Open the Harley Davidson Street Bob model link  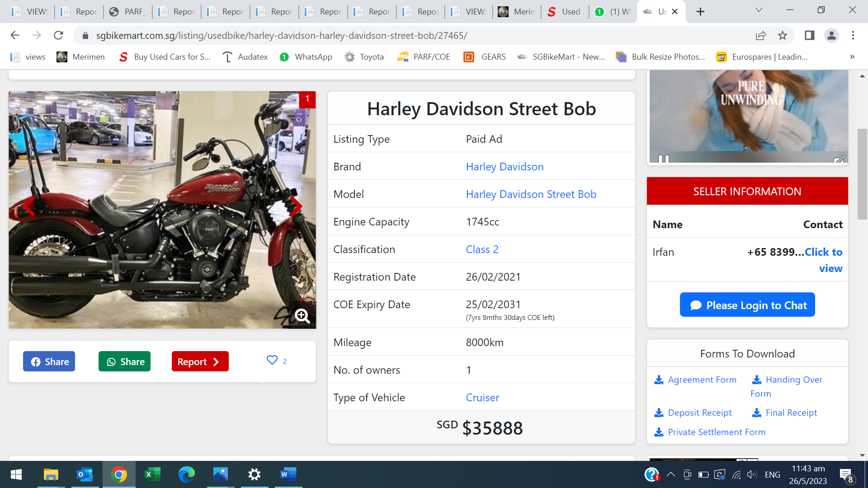tap(531, 194)
